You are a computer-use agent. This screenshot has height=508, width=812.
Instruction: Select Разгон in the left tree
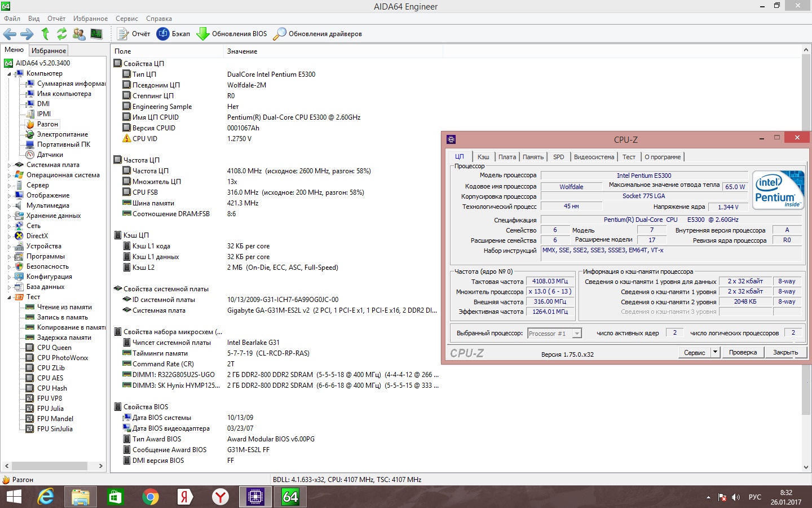click(47, 124)
